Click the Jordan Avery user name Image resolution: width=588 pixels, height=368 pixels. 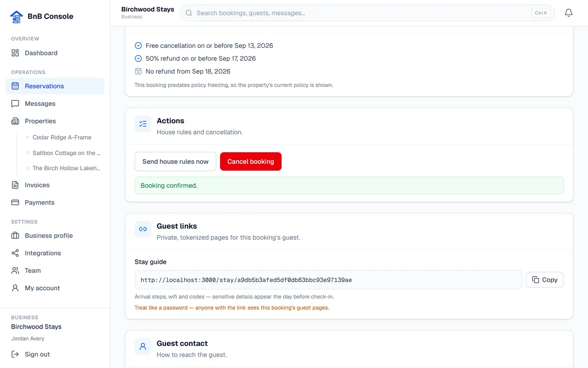pos(28,339)
